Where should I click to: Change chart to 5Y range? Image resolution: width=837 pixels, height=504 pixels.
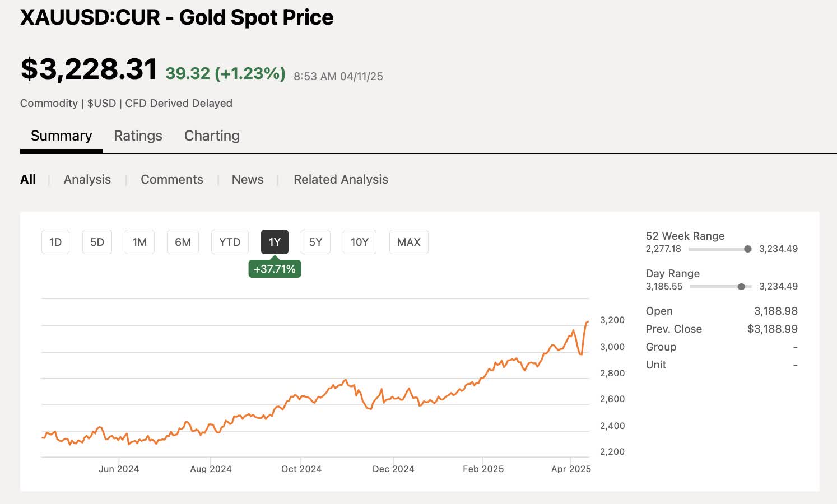[x=315, y=242]
